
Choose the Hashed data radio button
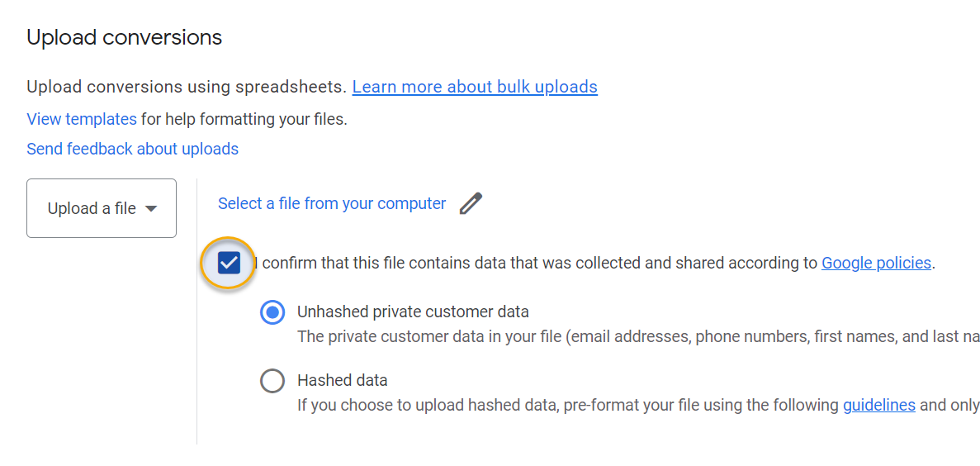click(272, 381)
